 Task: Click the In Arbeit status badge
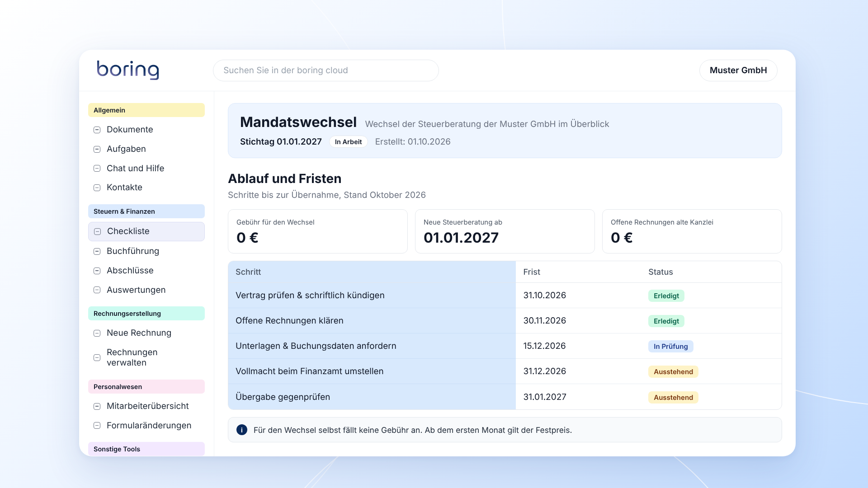click(348, 142)
